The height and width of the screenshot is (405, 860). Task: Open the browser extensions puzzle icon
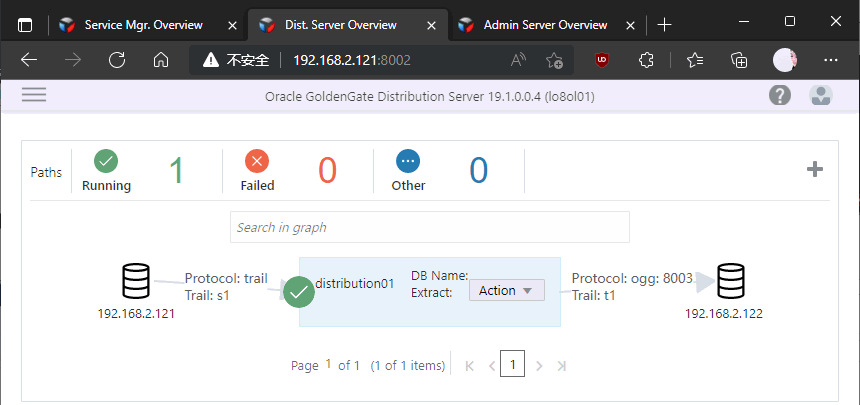(646, 60)
